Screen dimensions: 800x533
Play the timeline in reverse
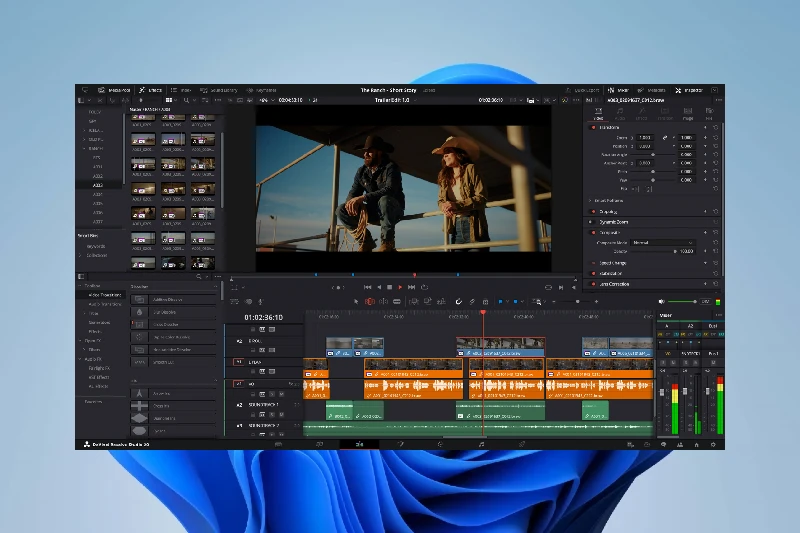click(379, 287)
